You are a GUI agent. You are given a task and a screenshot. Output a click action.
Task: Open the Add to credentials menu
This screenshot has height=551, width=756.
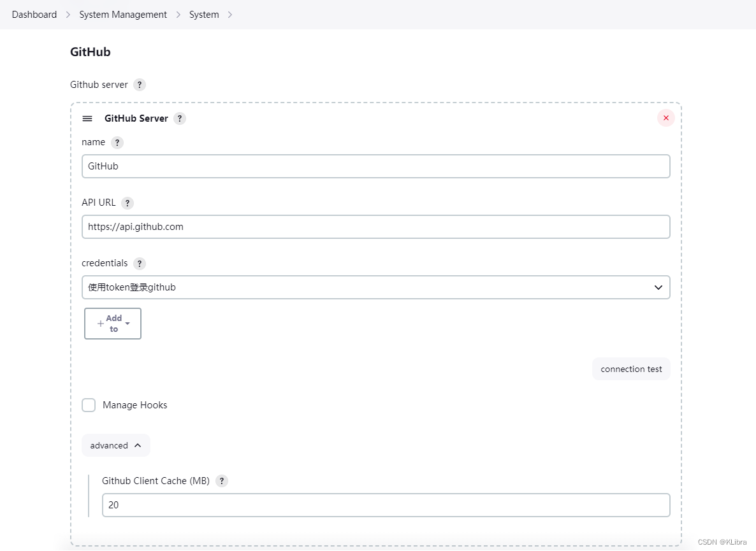click(x=113, y=324)
